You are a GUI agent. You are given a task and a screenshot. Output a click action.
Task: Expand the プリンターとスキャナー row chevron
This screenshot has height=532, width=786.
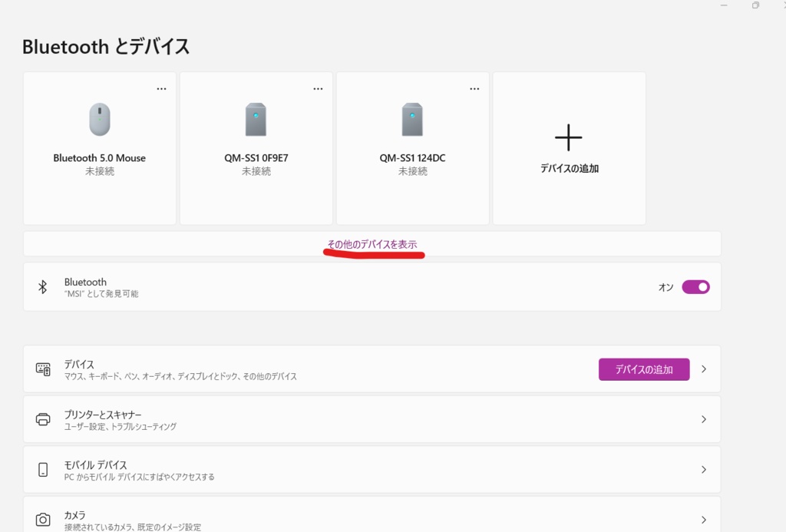click(703, 418)
